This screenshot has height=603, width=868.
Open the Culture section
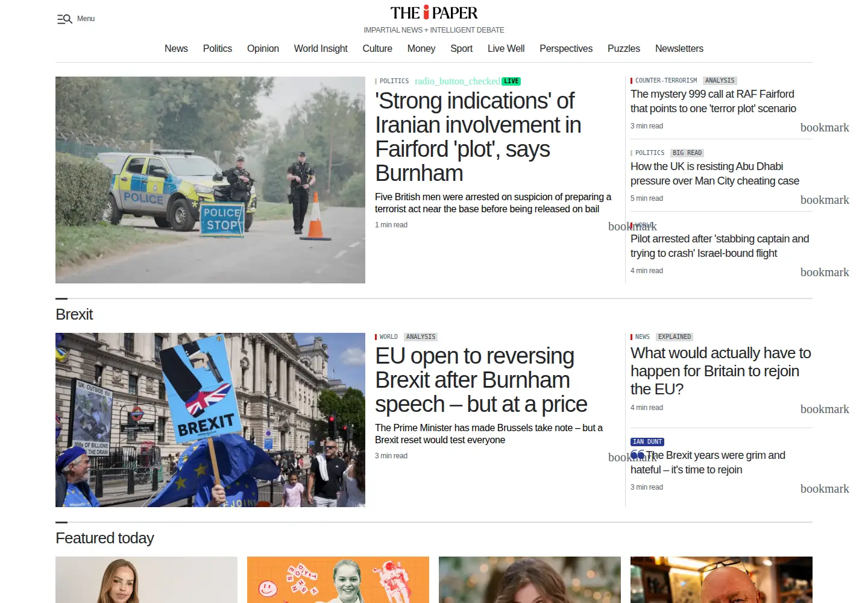pos(377,48)
